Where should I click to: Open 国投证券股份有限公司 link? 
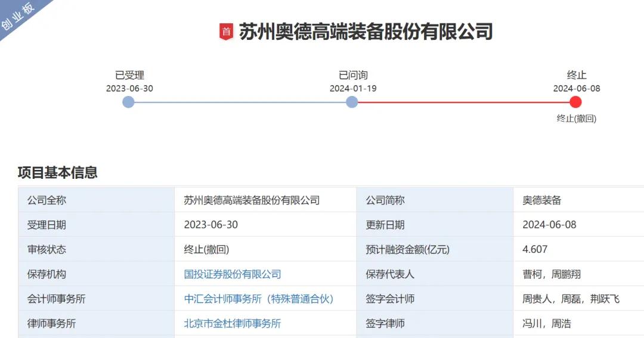point(233,274)
